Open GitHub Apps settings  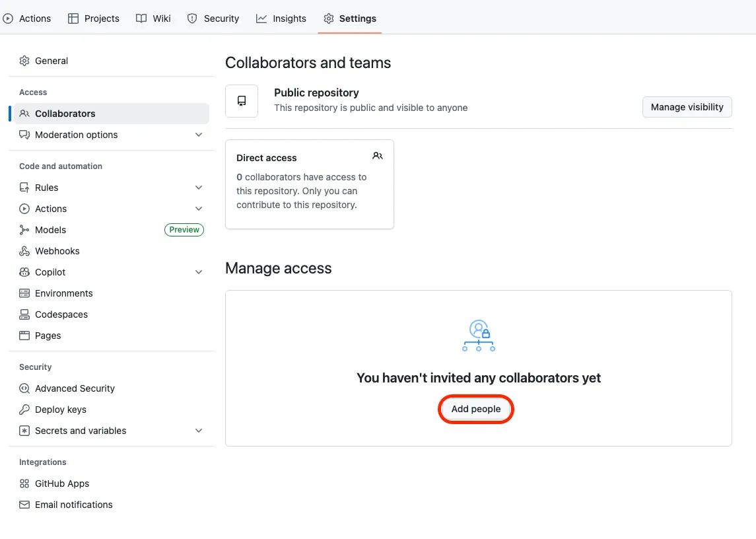tap(112, 484)
